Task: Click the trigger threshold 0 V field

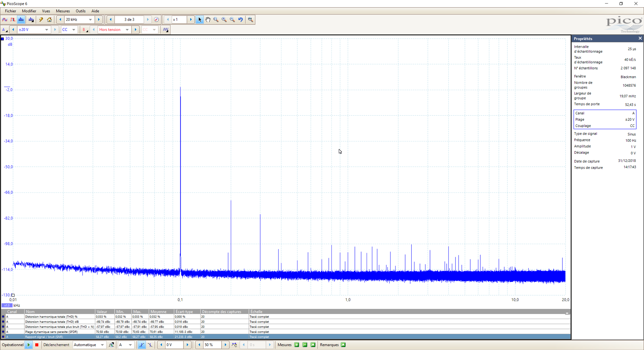Action: pyautogui.click(x=174, y=345)
